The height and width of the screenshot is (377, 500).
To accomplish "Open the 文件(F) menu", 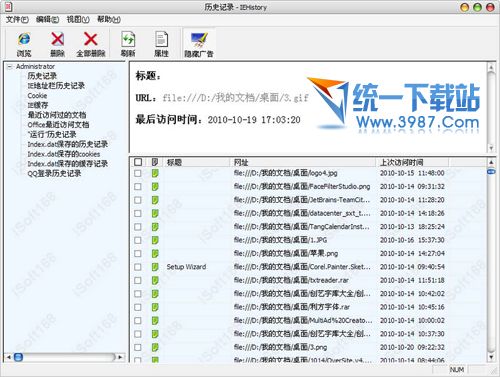I will pos(17,20).
